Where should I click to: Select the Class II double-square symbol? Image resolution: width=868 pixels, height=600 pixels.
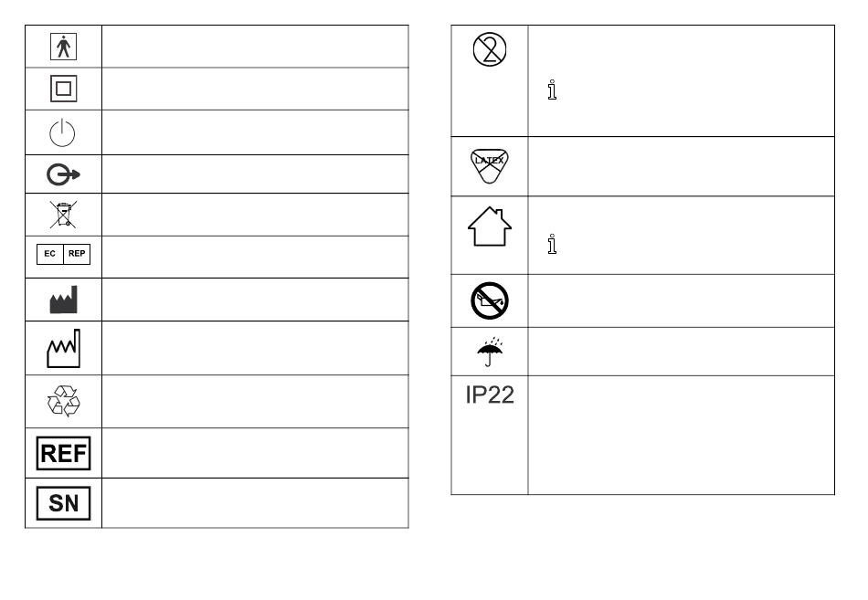63,89
